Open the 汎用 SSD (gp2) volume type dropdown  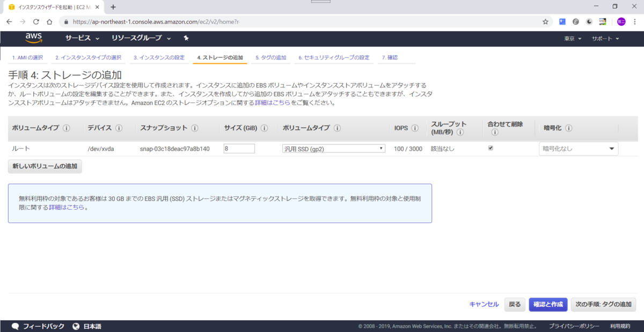click(x=333, y=148)
